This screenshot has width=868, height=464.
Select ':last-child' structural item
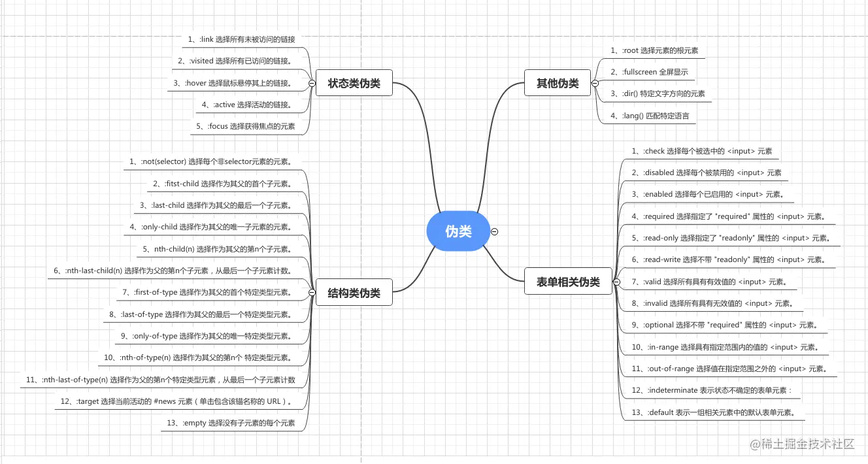click(216, 205)
